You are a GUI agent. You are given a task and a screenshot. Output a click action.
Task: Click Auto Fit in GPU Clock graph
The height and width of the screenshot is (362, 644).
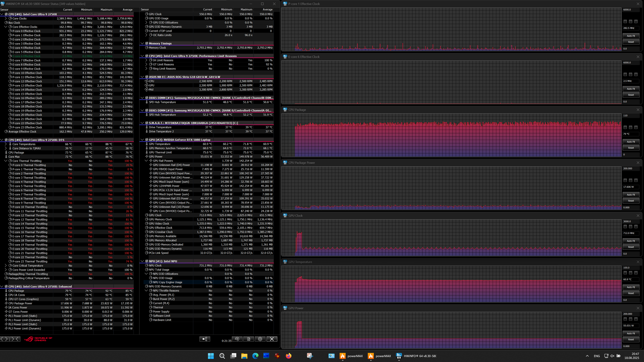630,241
